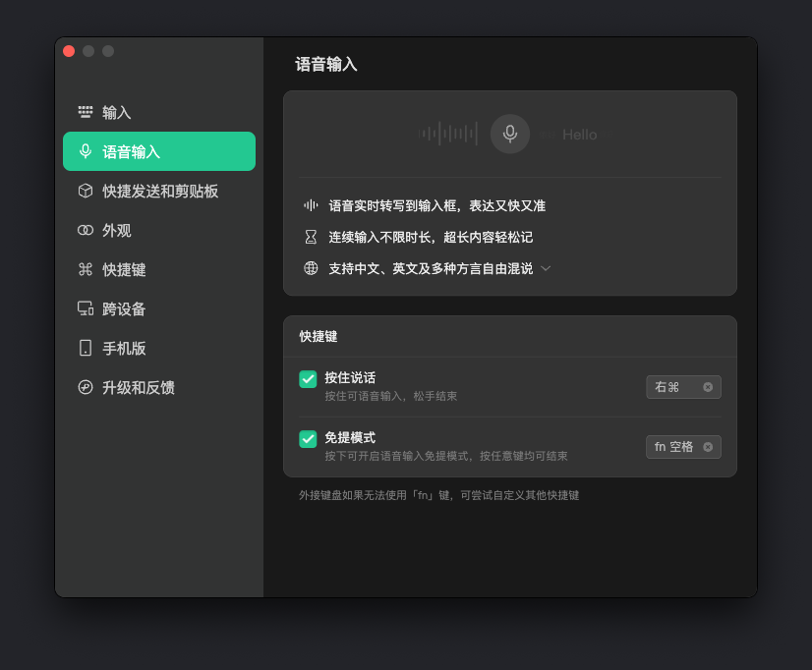
Task: Click the keyboard icon beside 输入
Action: tap(86, 112)
